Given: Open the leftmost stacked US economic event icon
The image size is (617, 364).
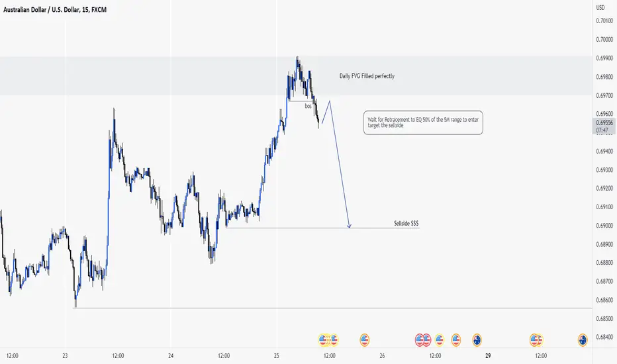Looking at the screenshot, I should tap(322, 340).
